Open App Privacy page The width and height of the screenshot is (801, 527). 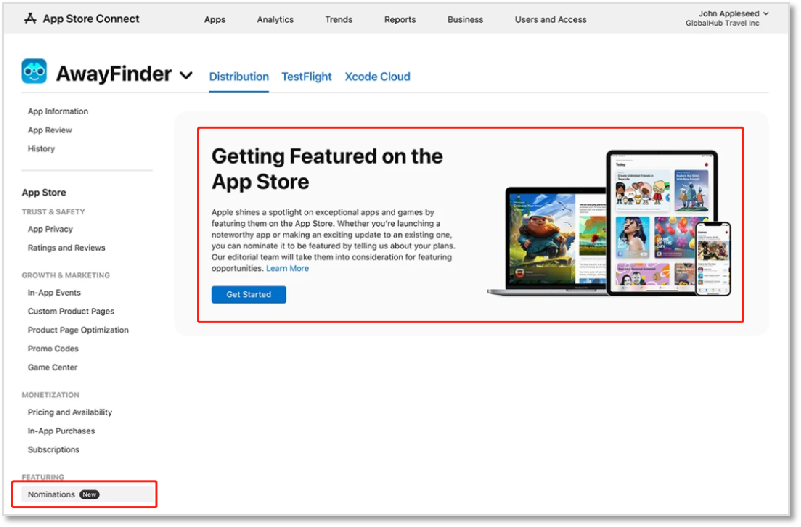point(50,229)
